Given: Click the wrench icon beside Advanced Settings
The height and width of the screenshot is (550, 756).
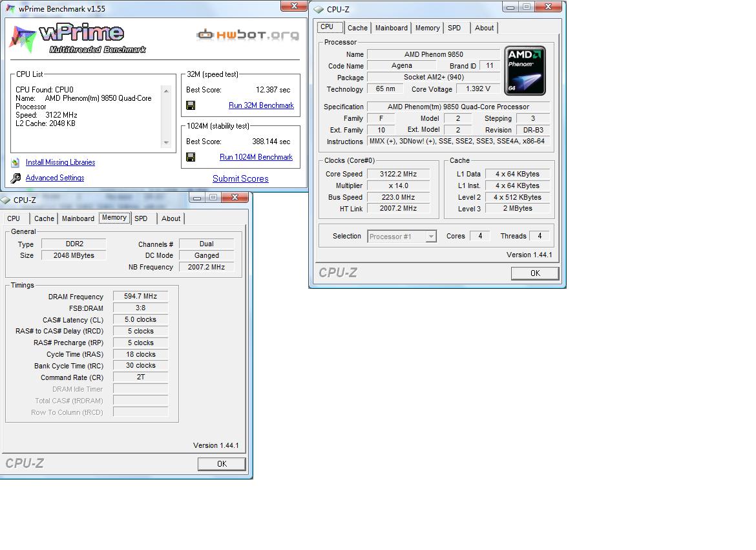Looking at the screenshot, I should [x=16, y=178].
